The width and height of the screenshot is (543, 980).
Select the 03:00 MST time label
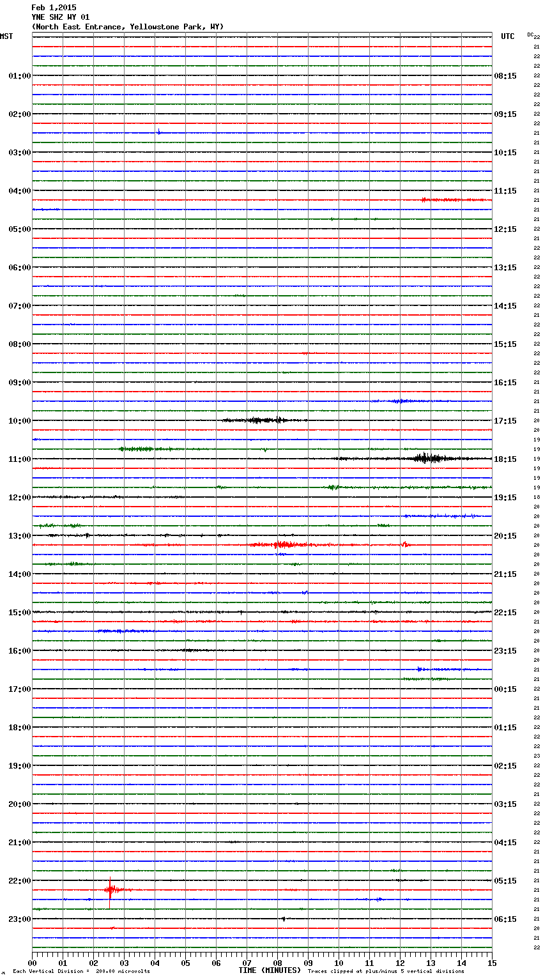tap(20, 153)
